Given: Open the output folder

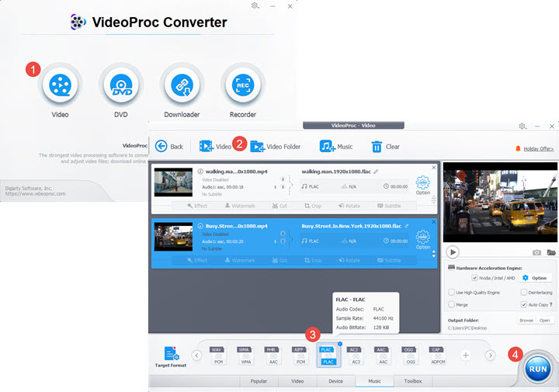Looking at the screenshot, I should coord(544,320).
